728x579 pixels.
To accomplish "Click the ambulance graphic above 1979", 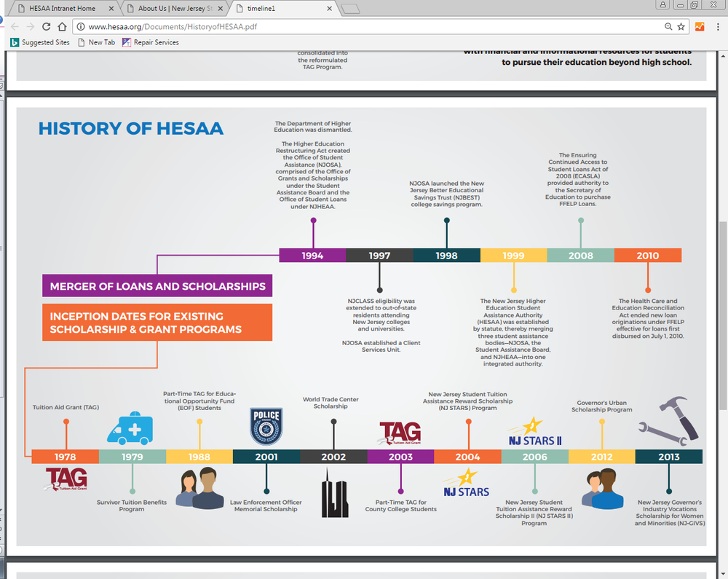I will [x=130, y=428].
